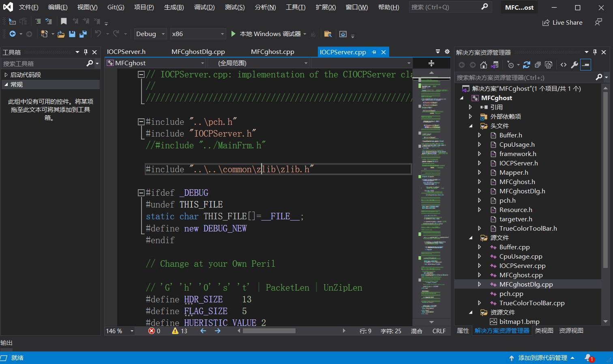613x364 pixels.
Task: Click the Open File folder icon
Action: (x=61, y=34)
